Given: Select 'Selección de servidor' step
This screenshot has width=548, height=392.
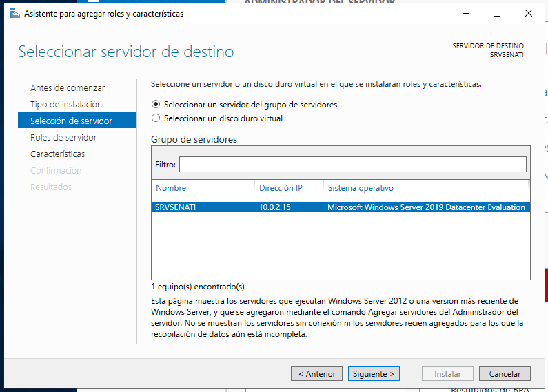Looking at the screenshot, I should [x=77, y=120].
